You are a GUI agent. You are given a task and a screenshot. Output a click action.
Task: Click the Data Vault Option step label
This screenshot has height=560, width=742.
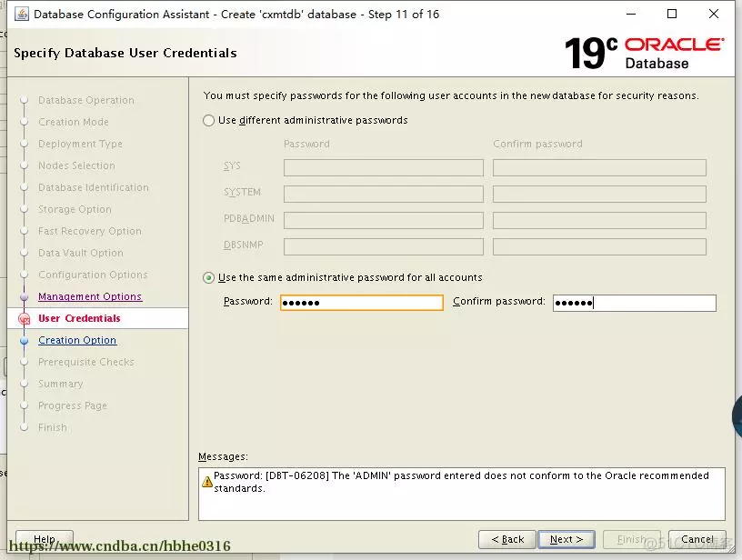coord(80,253)
